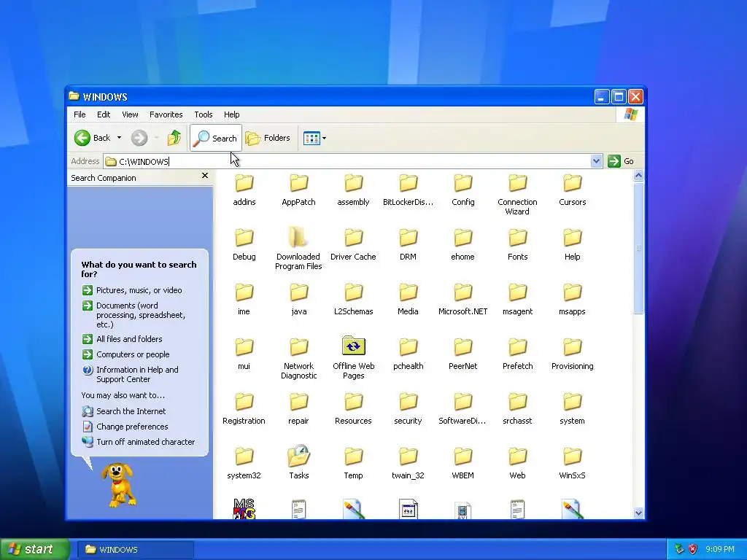Select the BitLockerDis... folder
The image size is (747, 560).
409,190
